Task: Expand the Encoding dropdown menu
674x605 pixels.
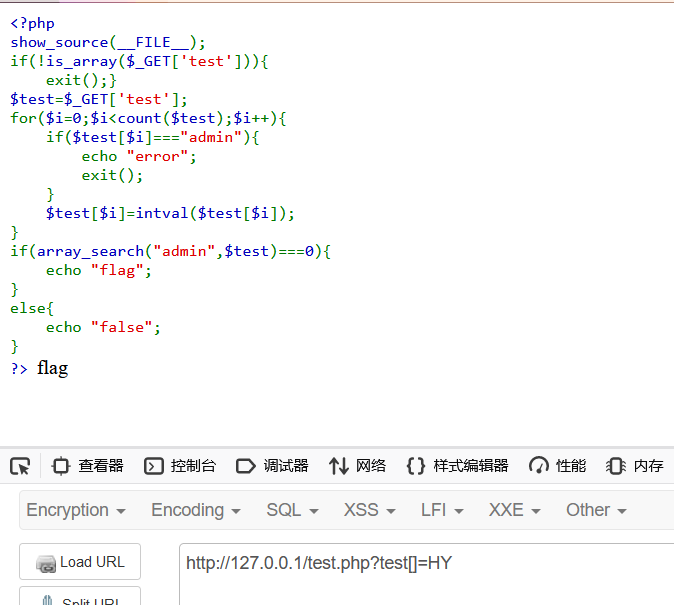Action: [x=196, y=510]
